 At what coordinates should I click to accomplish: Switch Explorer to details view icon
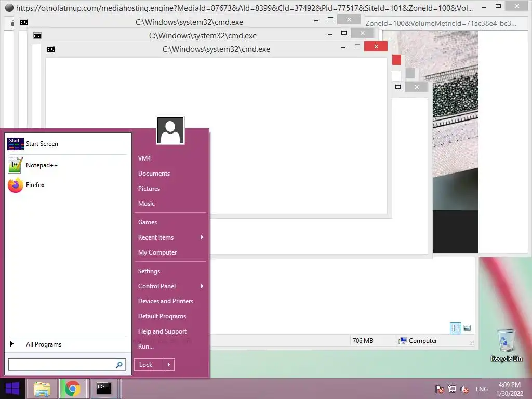[x=455, y=328]
